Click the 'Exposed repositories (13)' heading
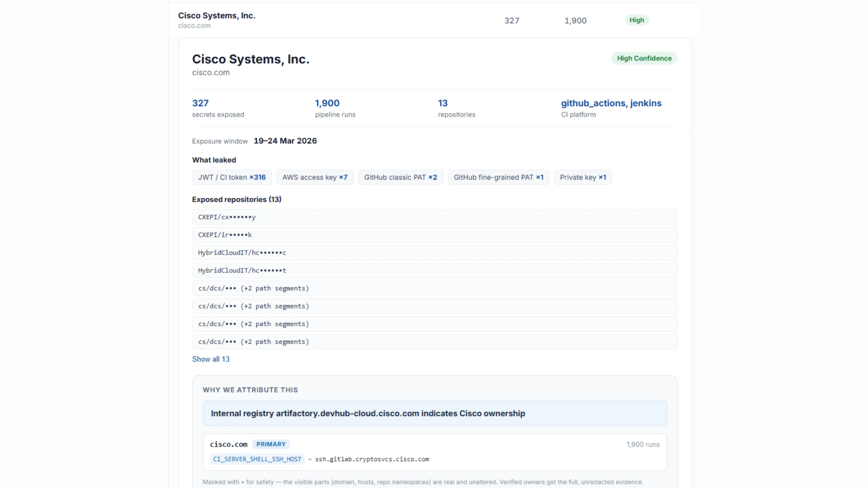Viewport: 868px width, 488px height. tap(237, 199)
